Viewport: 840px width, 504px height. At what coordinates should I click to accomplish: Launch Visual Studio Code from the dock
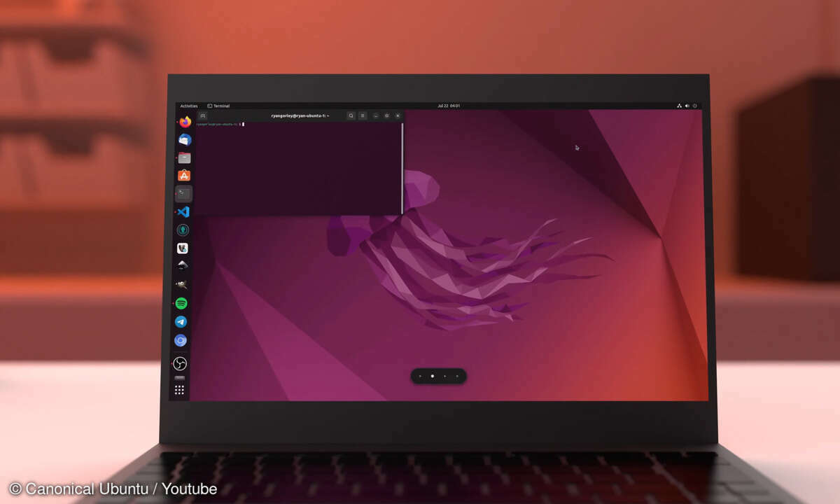click(x=183, y=211)
